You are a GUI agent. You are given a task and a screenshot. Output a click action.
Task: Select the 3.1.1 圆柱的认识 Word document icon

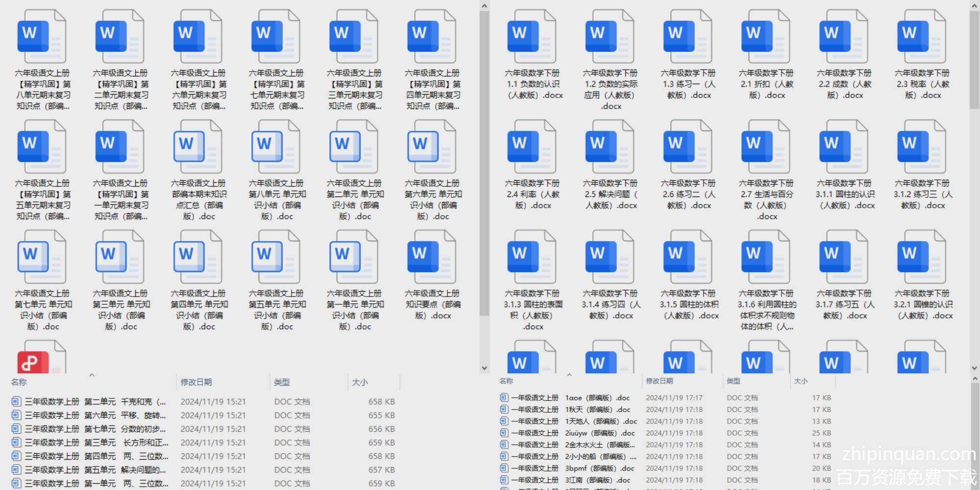click(843, 147)
